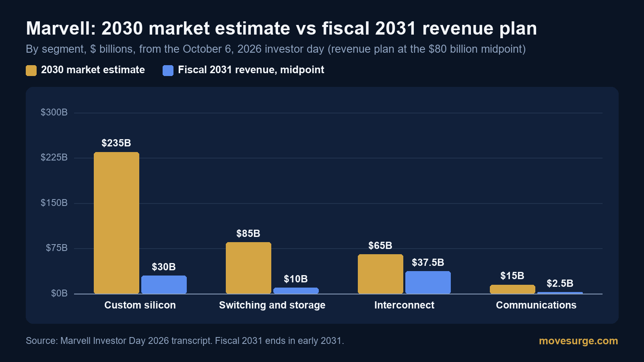Select the "$10B" data label
Viewport: 644px width, 362px height.
pos(296,279)
